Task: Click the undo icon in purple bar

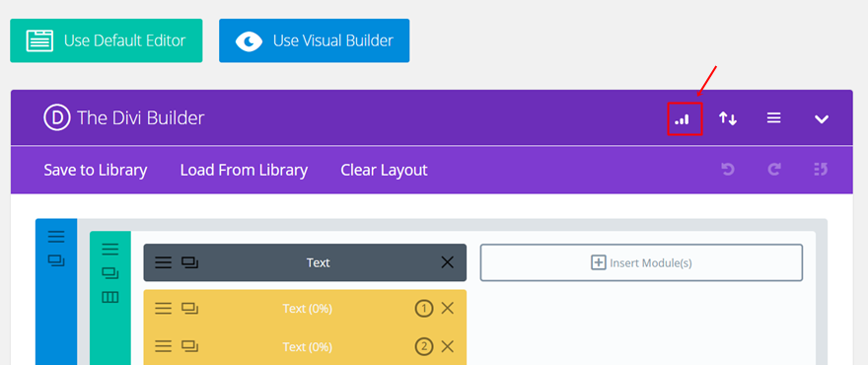Action: click(x=727, y=170)
